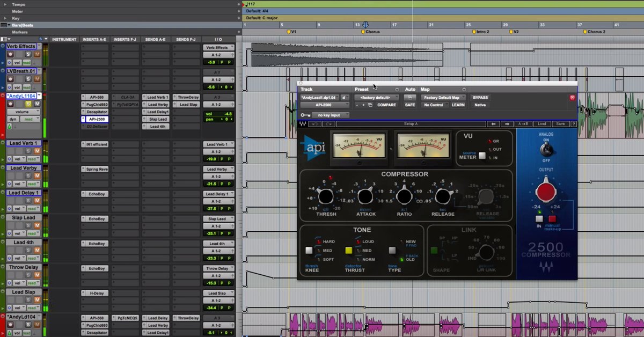The image size is (644, 337).
Task: Click the LEARN button
Action: [458, 105]
